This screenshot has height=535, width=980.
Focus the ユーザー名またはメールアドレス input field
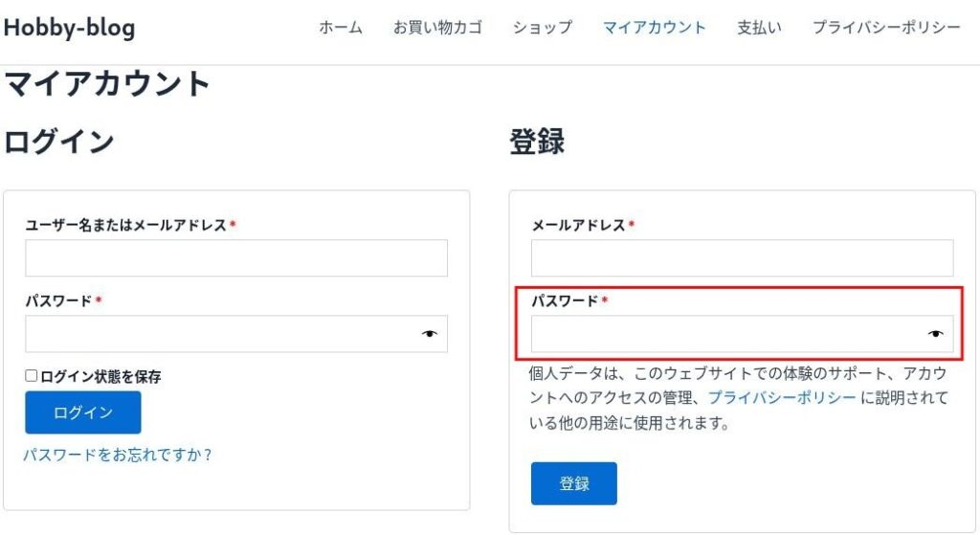click(x=235, y=258)
